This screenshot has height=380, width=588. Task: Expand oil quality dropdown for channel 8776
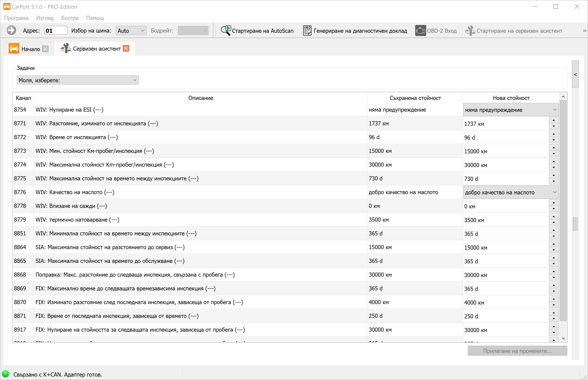[x=555, y=192]
